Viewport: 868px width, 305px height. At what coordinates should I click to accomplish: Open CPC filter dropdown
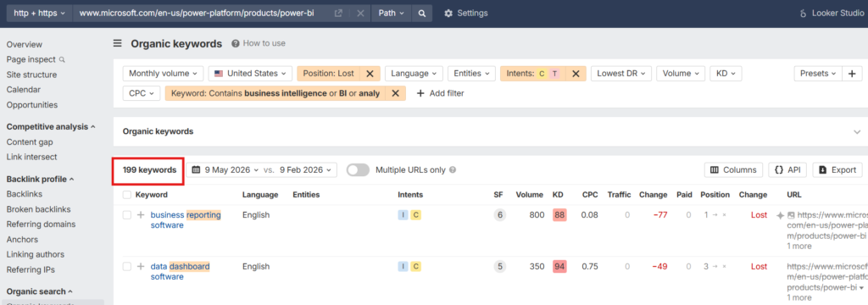click(x=142, y=93)
